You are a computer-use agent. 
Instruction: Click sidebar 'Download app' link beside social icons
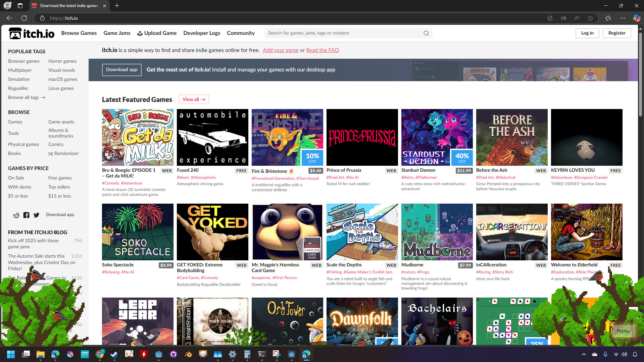tap(60, 215)
